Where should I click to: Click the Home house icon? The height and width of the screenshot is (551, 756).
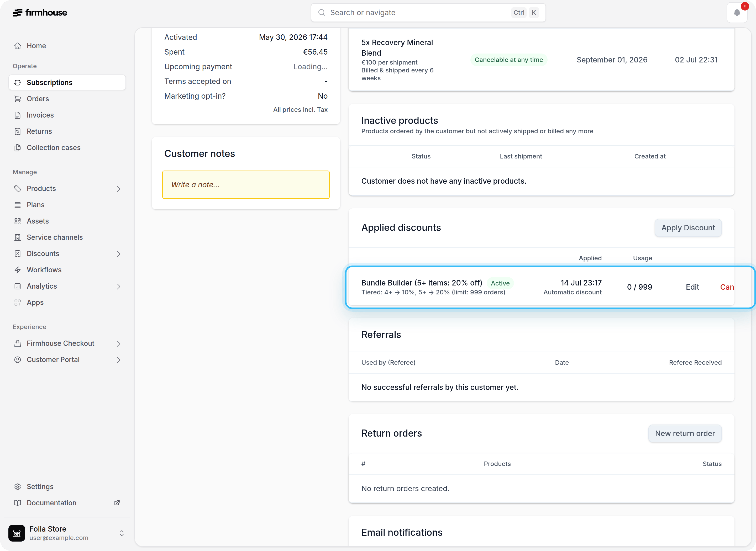18,46
